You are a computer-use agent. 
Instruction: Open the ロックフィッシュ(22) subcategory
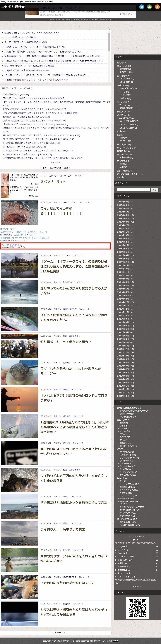[x=130, y=88]
